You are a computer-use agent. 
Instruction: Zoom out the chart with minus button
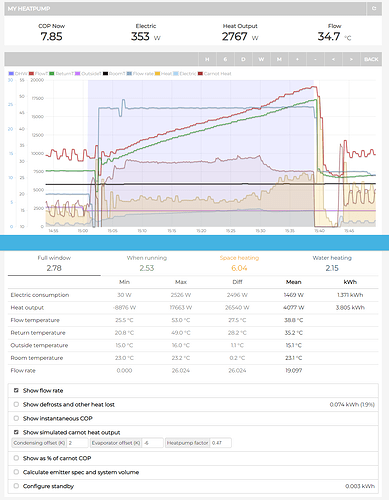[x=315, y=59]
